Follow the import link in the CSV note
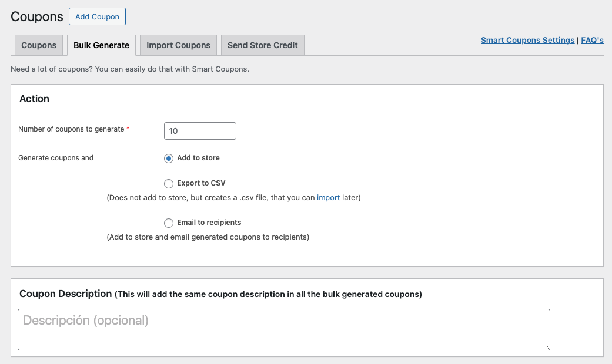Viewport: 612px width, 364px height. click(x=328, y=198)
